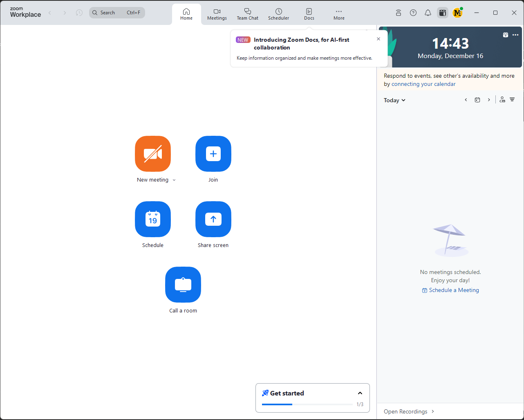Open the profile avatar menu
This screenshot has width=524, height=420.
pos(458,13)
